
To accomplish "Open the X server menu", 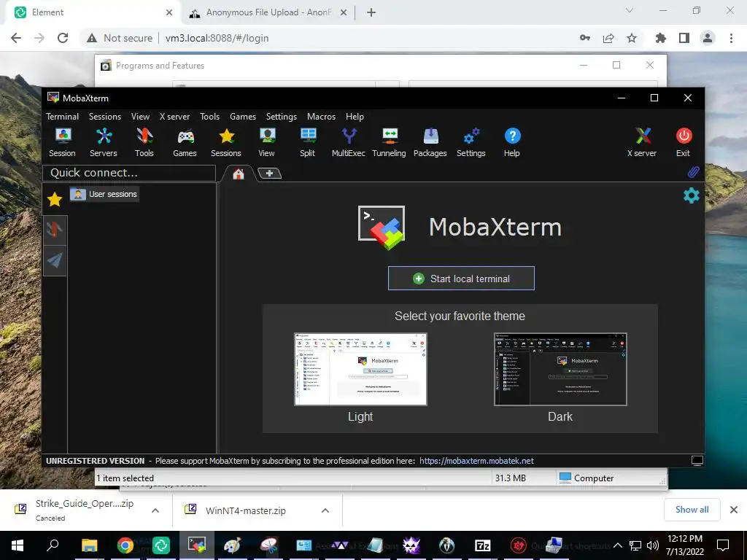I will click(x=174, y=117).
